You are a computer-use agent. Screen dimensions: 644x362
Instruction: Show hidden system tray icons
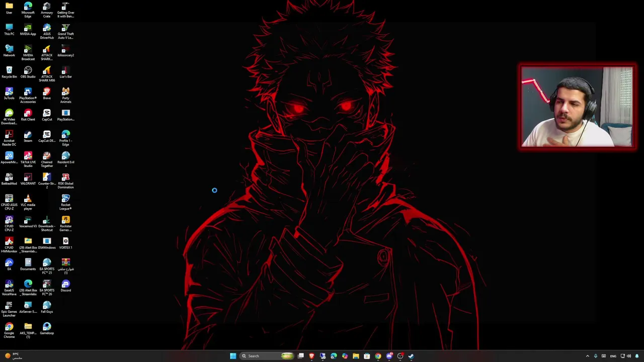coord(587,356)
